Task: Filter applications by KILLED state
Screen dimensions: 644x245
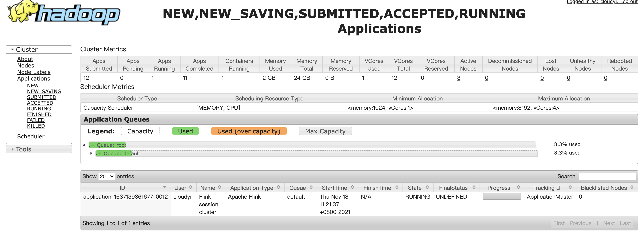Action: pos(36,126)
